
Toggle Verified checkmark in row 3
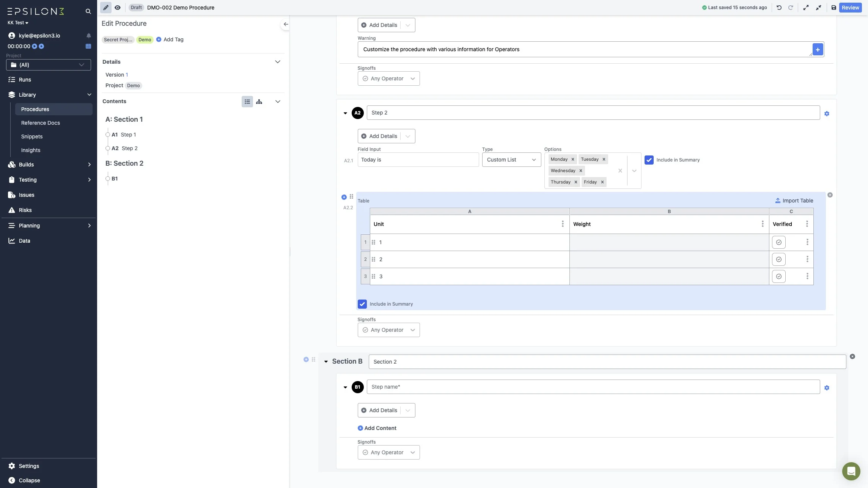[x=778, y=276]
